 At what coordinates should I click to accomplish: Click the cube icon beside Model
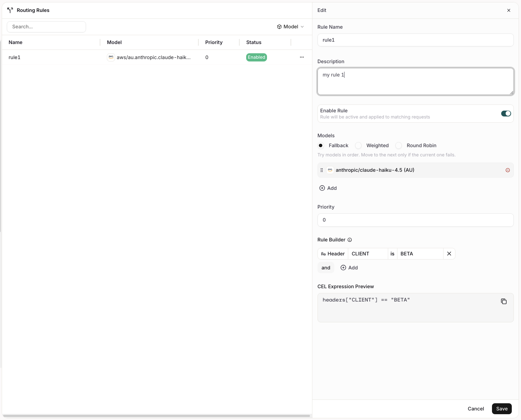pos(279,27)
